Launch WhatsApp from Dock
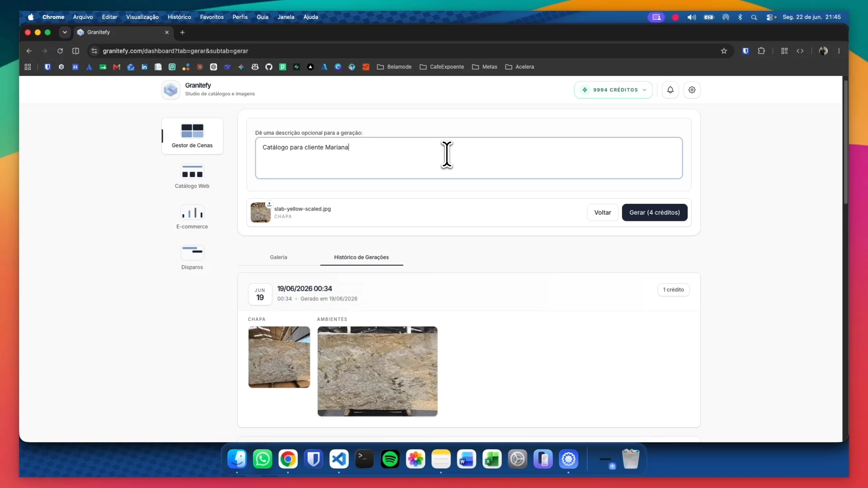 263,460
